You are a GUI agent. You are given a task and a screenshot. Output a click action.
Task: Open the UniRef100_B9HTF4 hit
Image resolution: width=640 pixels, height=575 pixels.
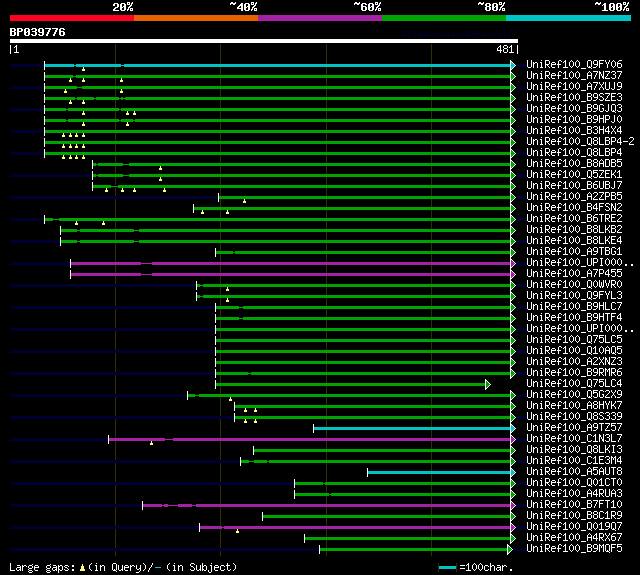pyautogui.click(x=574, y=318)
